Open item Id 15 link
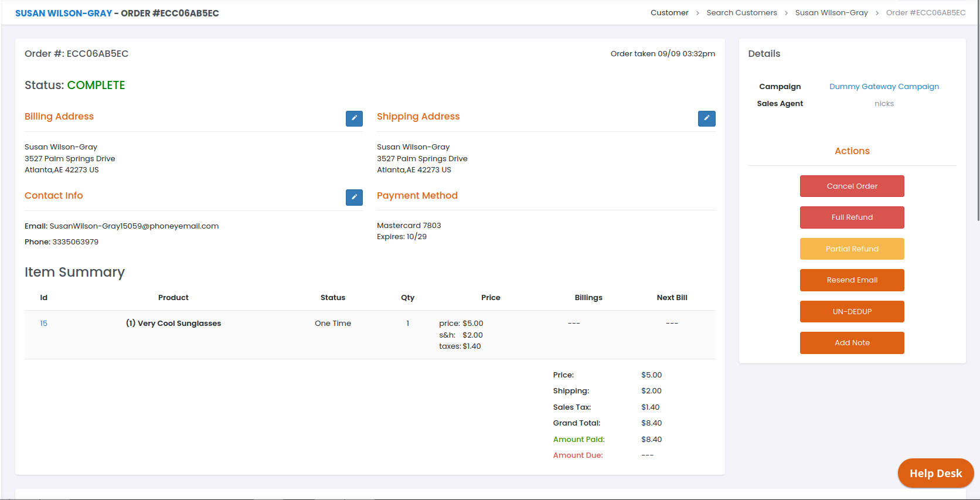 click(x=43, y=324)
